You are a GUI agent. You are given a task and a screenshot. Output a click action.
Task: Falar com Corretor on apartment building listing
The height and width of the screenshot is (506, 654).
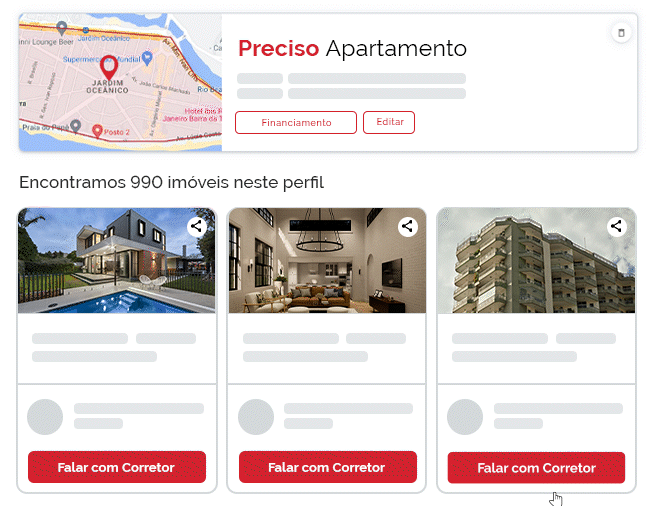click(536, 468)
